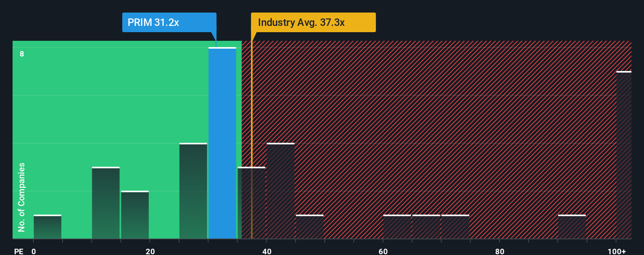Click the '100+' x-axis tick label
The height and width of the screenshot is (255, 644).
(x=617, y=251)
